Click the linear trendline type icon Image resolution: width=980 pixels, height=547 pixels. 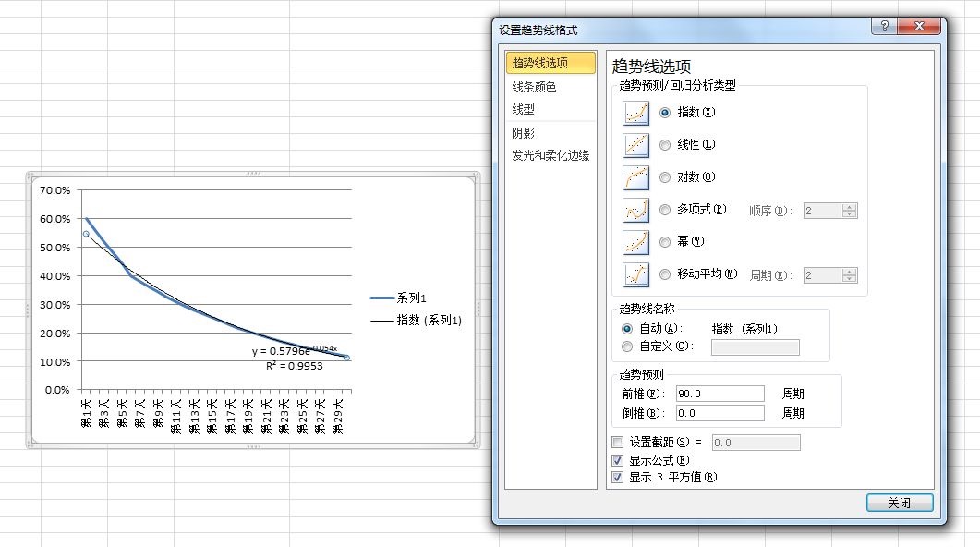[x=636, y=145]
